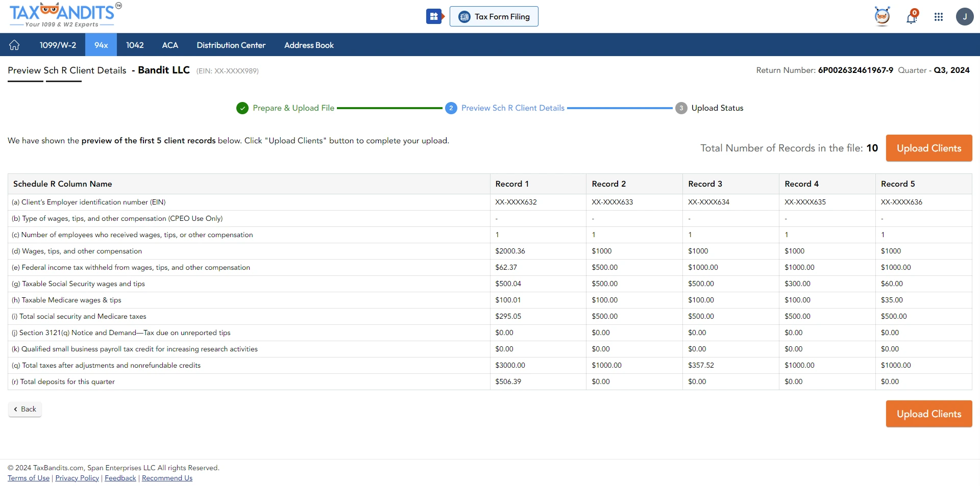980x486 pixels.
Task: Click the Record 3 column header
Action: [731, 184]
